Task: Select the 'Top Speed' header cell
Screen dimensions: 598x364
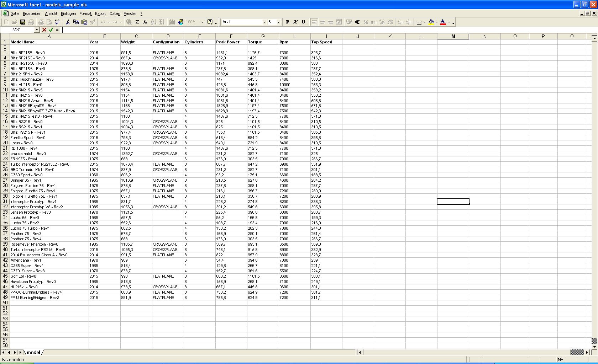Action: click(326, 42)
